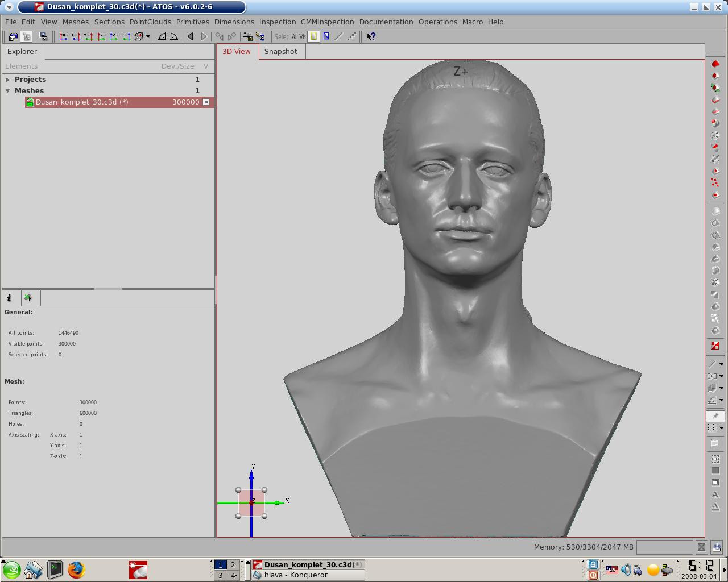Collapse the Meshes tree node
This screenshot has width=728, height=582.
[8, 91]
